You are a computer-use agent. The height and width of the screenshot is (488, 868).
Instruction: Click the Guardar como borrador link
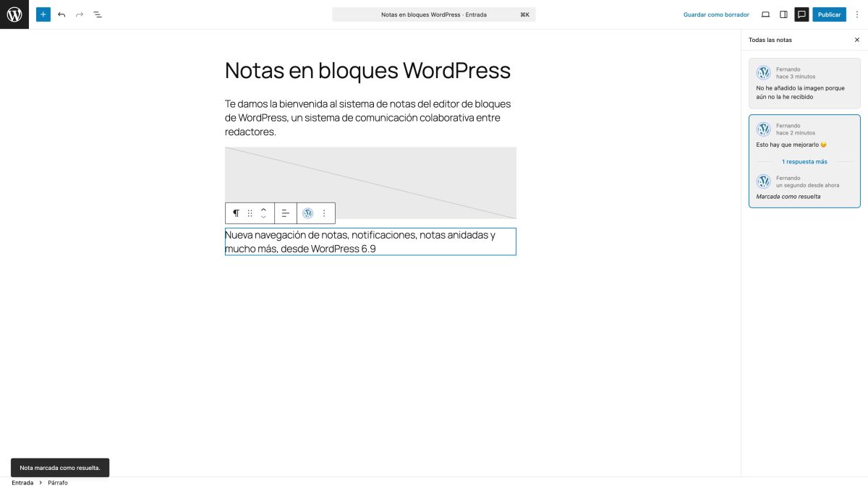(715, 14)
